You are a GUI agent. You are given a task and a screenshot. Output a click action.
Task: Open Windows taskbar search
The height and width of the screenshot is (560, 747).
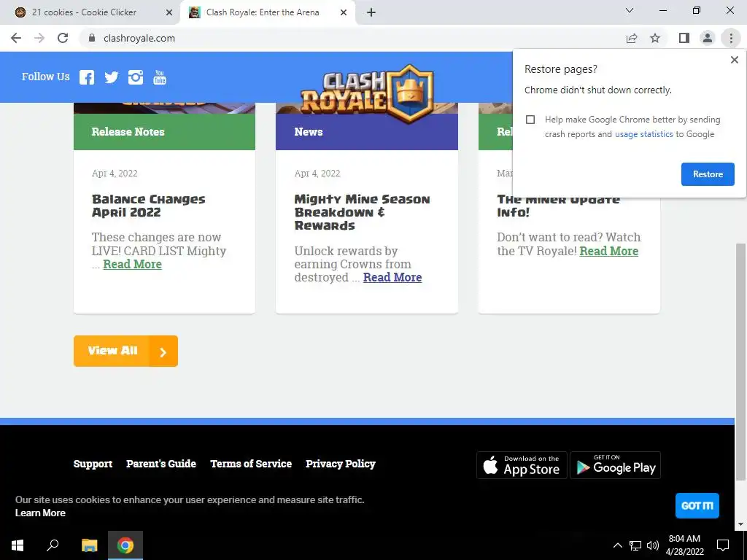pos(53,545)
